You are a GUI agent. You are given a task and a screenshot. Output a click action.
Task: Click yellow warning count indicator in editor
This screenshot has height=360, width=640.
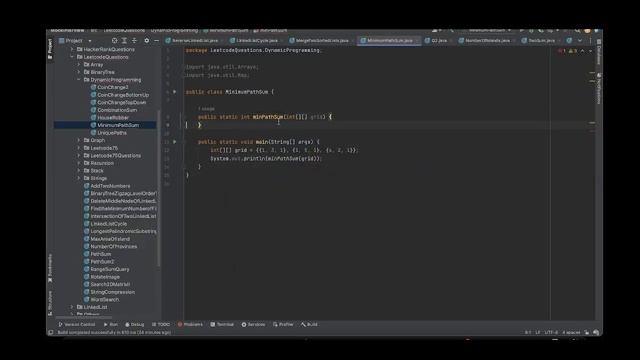(x=573, y=51)
